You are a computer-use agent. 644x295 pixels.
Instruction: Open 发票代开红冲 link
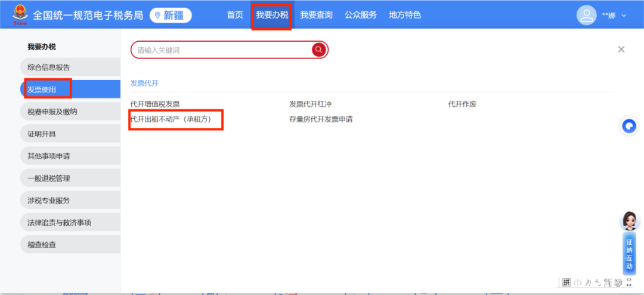coord(310,105)
